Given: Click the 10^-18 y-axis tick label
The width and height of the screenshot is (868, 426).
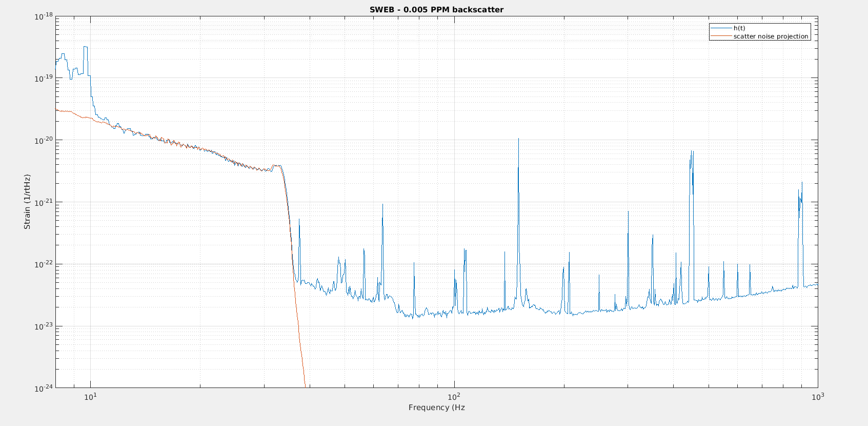Looking at the screenshot, I should (44, 17).
